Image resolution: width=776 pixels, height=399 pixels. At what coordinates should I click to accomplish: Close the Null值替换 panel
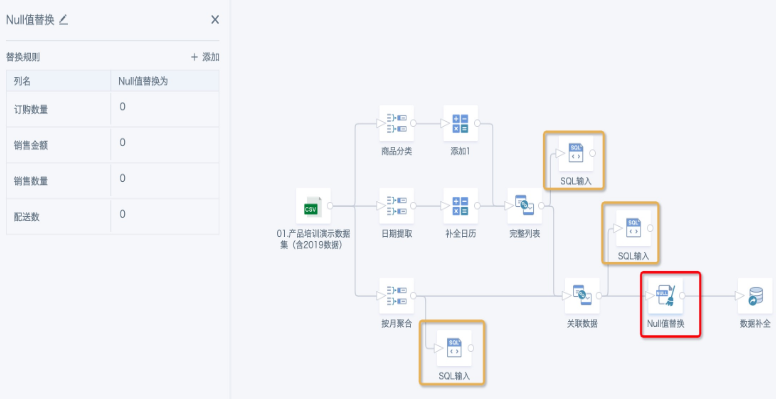[x=215, y=20]
